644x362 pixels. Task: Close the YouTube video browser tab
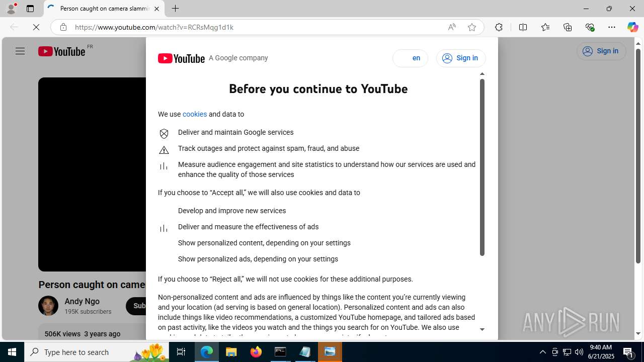coord(156,9)
